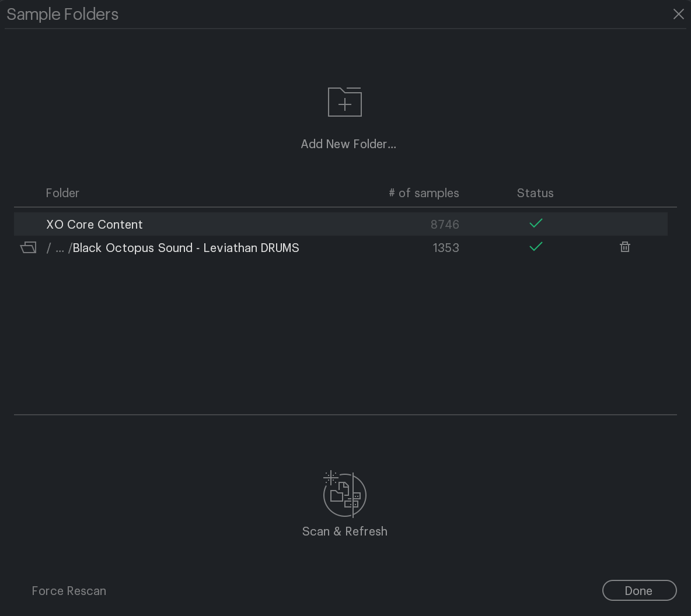This screenshot has width=691, height=616.
Task: Click the Sample Folders title
Action: 62,15
